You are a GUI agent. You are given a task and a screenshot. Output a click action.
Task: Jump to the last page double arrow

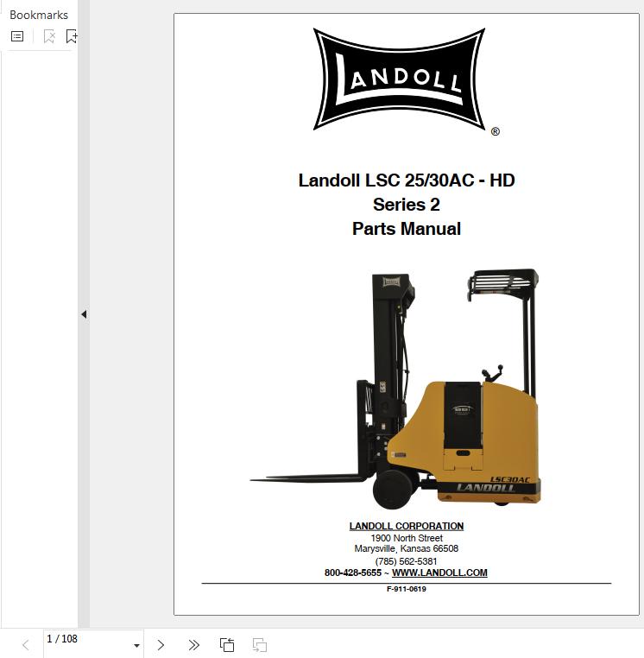(194, 645)
